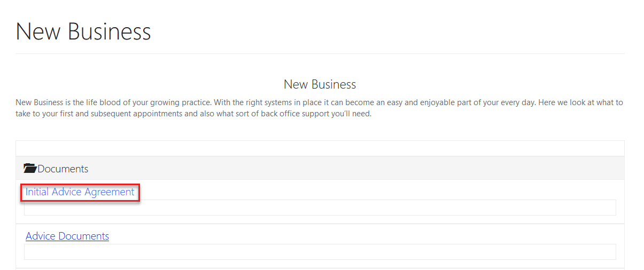Open the Advice Documents link

[67, 236]
